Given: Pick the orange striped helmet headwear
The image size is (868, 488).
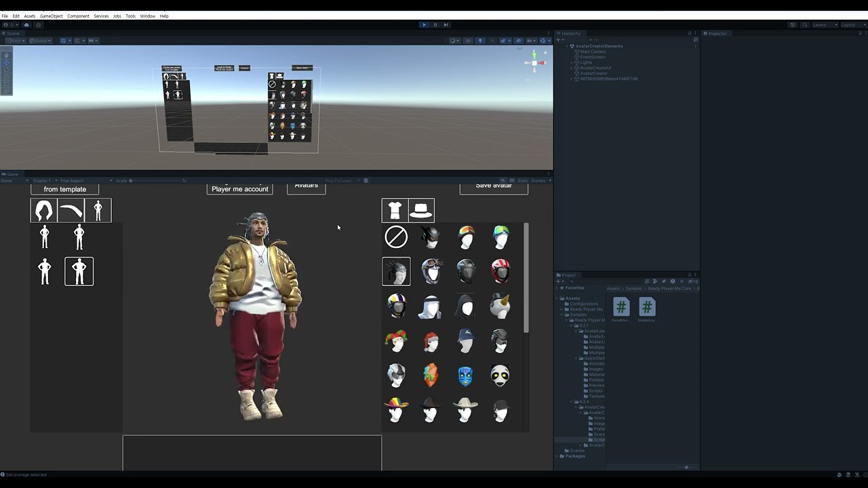Looking at the screenshot, I should [465, 237].
